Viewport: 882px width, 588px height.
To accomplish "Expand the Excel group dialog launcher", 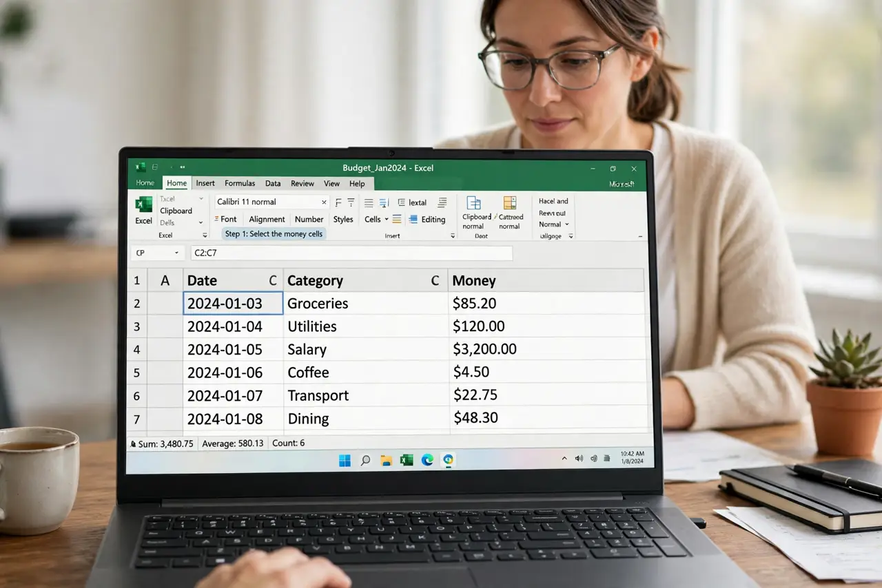I will [x=205, y=235].
